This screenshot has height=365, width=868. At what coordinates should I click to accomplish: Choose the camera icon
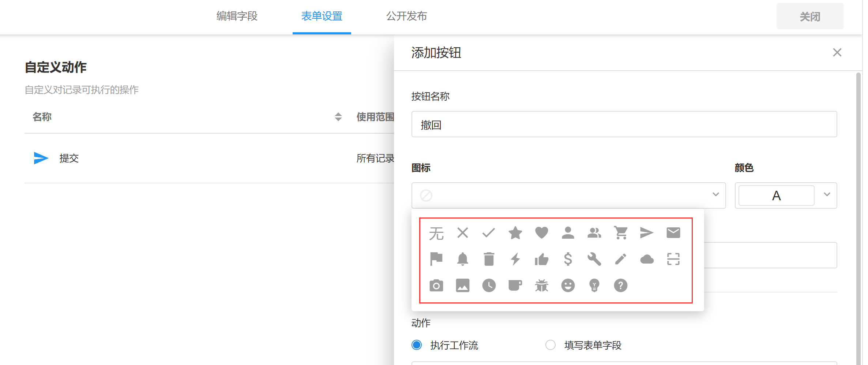click(436, 286)
